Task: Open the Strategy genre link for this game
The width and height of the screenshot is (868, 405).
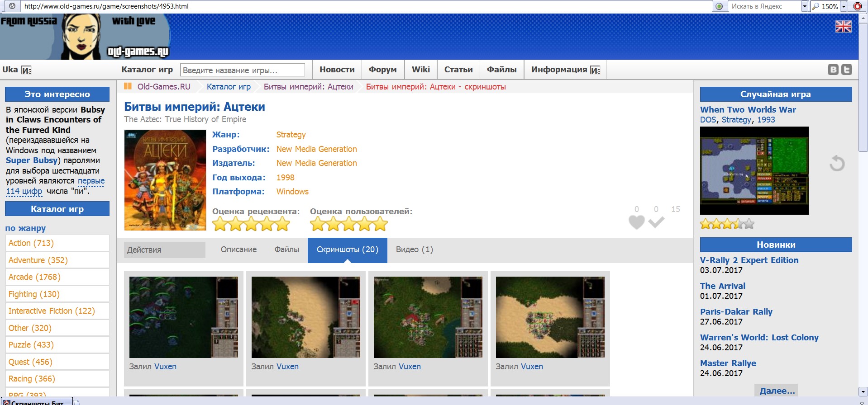Action: pyautogui.click(x=291, y=135)
